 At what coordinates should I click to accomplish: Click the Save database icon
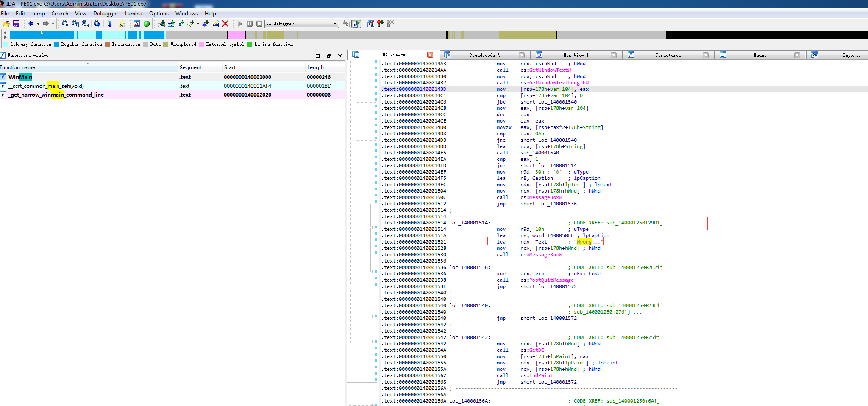click(x=16, y=24)
